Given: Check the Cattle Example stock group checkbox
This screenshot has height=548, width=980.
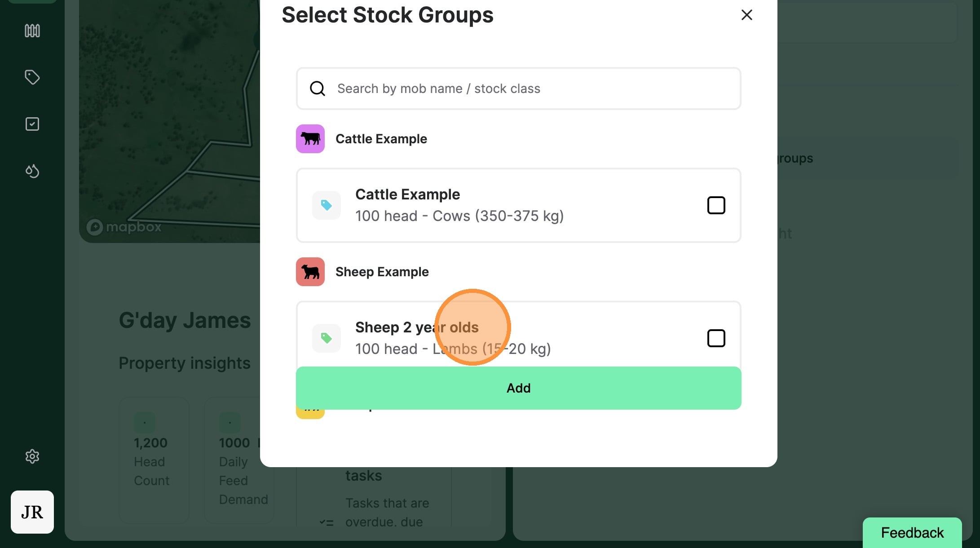Looking at the screenshot, I should tap(716, 205).
